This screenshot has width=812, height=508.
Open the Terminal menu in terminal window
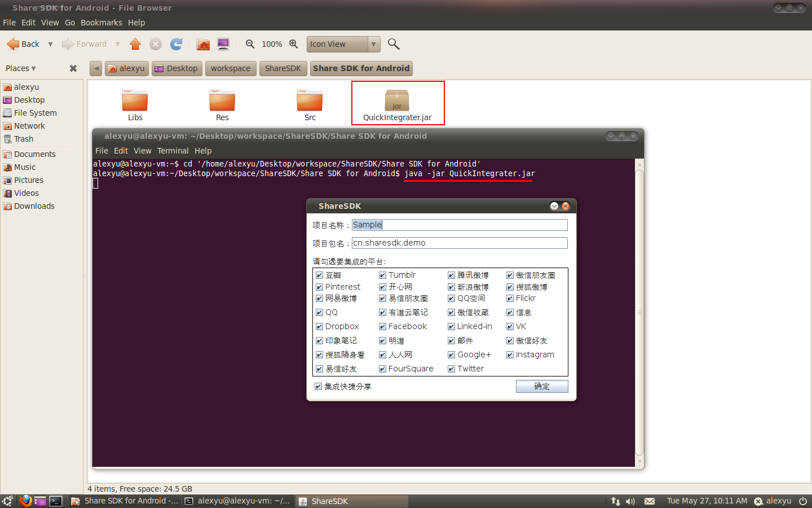(173, 151)
